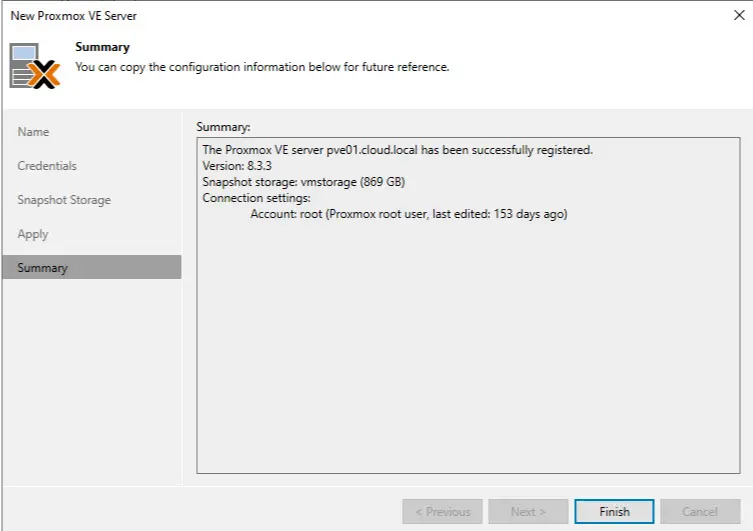The image size is (753, 531).
Task: Click the Cancel button
Action: pyautogui.click(x=700, y=511)
